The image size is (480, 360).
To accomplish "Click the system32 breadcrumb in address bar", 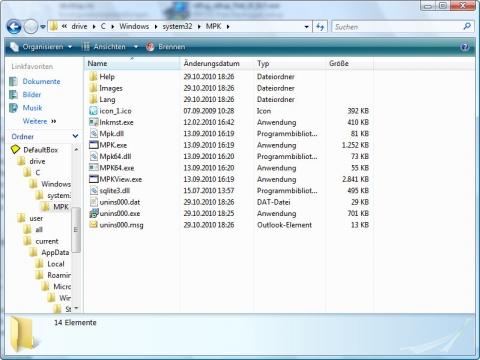I will (177, 26).
